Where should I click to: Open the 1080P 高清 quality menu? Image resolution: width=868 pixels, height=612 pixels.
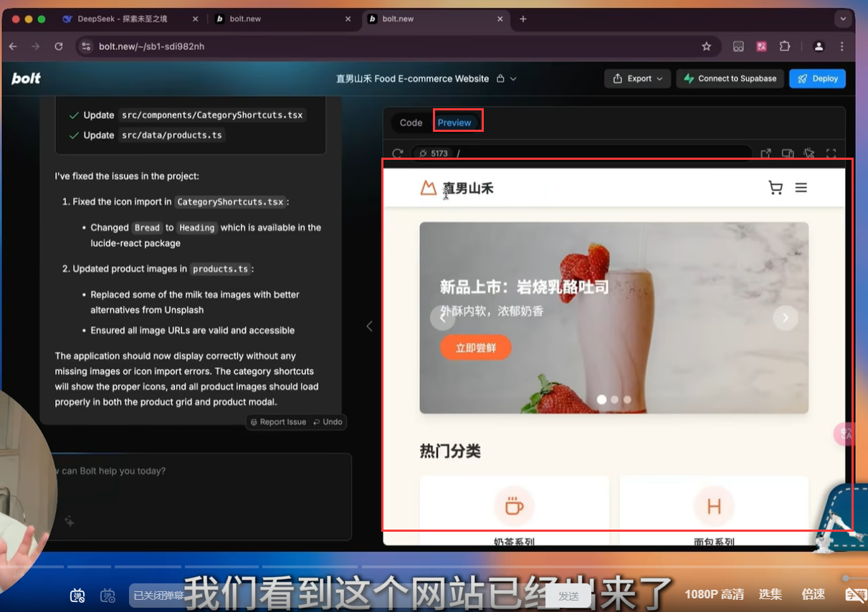click(x=714, y=594)
